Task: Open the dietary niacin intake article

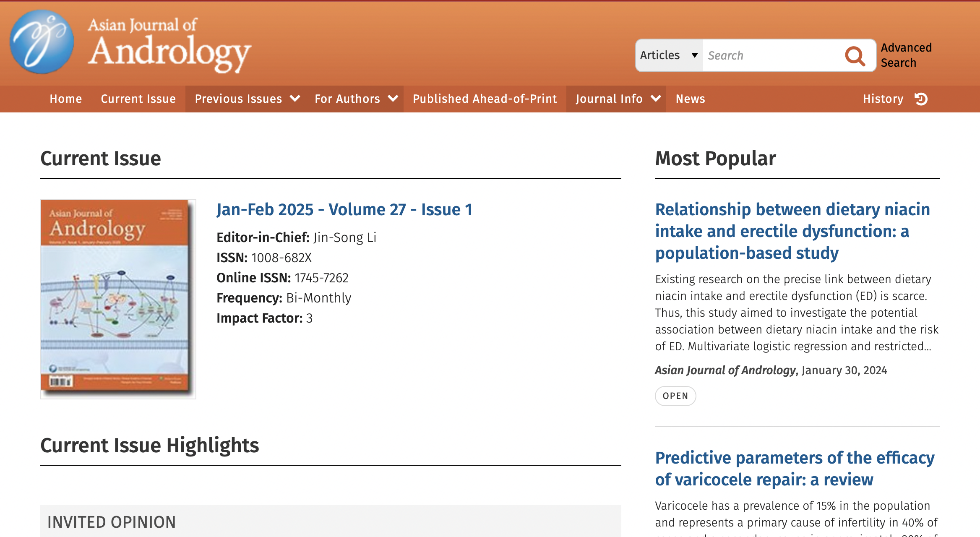Action: (792, 231)
